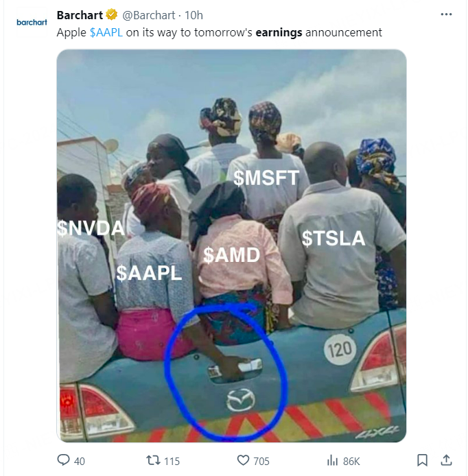Click the 115 reposts count
The image size is (468, 476).
tap(172, 461)
